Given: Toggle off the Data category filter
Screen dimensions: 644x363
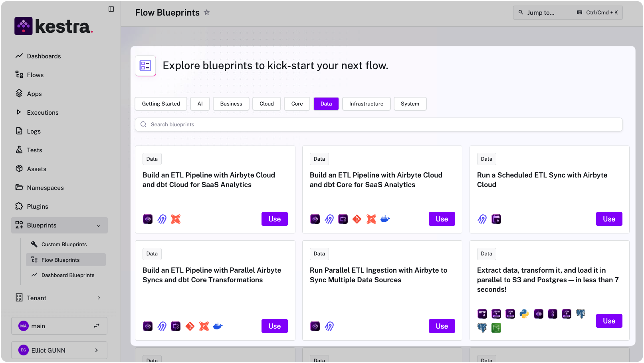Looking at the screenshot, I should pos(326,104).
